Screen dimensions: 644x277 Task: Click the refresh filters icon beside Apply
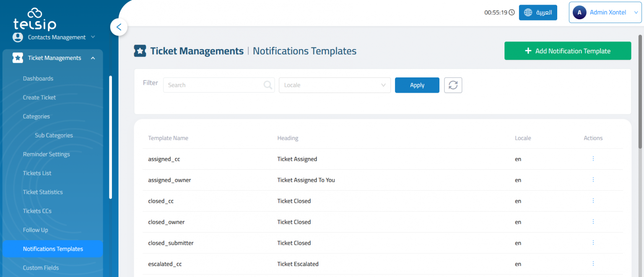(453, 85)
